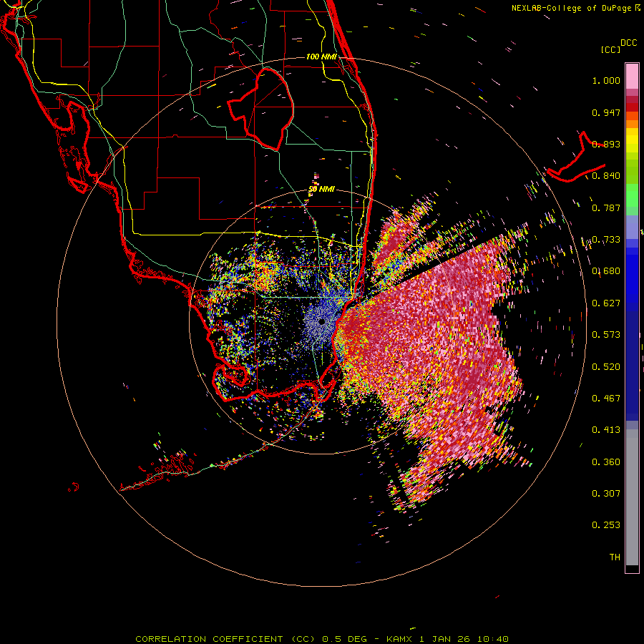Click the 0.307 scale value
The width and height of the screenshot is (644, 644).
pyautogui.click(x=606, y=494)
